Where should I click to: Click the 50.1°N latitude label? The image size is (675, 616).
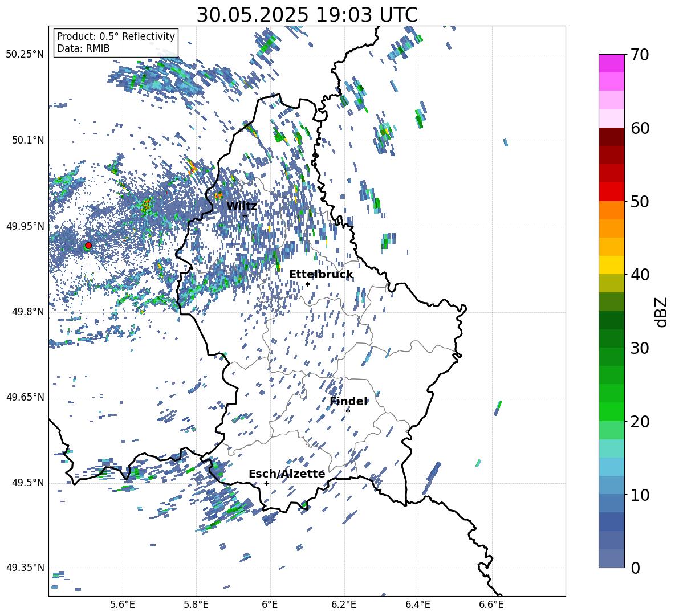click(x=28, y=141)
